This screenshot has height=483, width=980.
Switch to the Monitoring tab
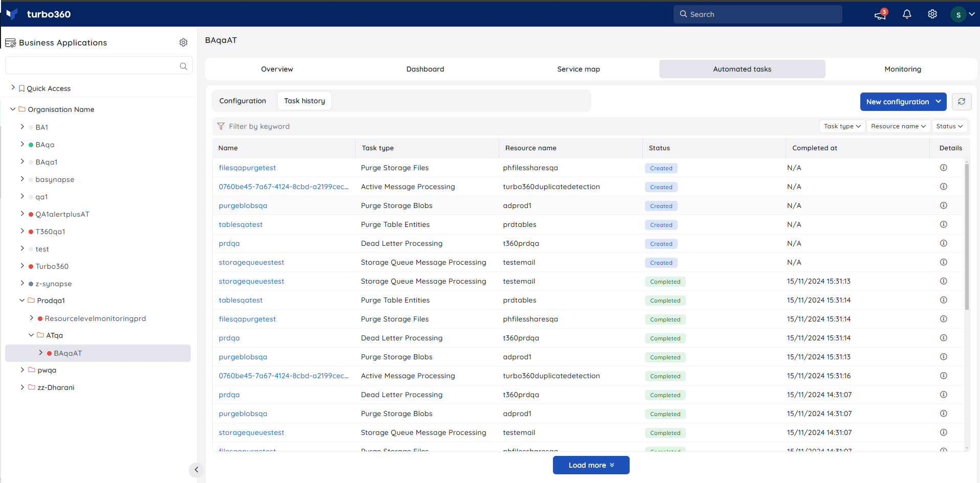[903, 69]
